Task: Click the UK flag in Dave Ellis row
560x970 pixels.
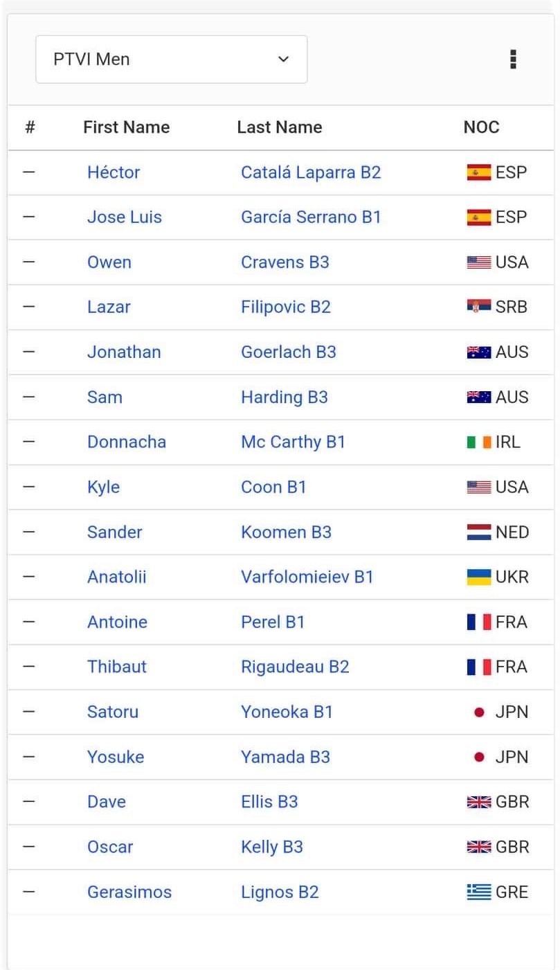Action: coord(479,802)
